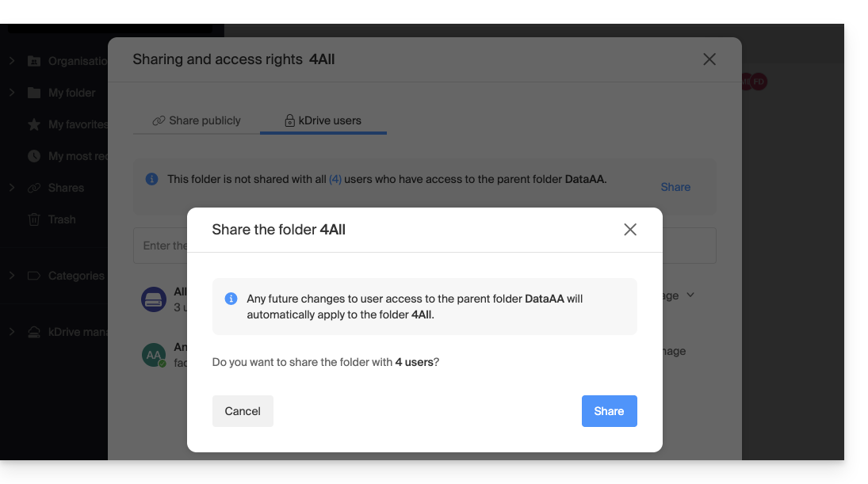Close the Sharing and access rights panel

(709, 59)
